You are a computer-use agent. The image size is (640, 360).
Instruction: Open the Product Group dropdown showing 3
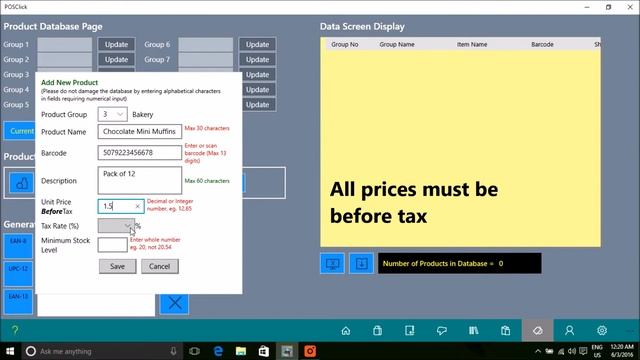112,114
